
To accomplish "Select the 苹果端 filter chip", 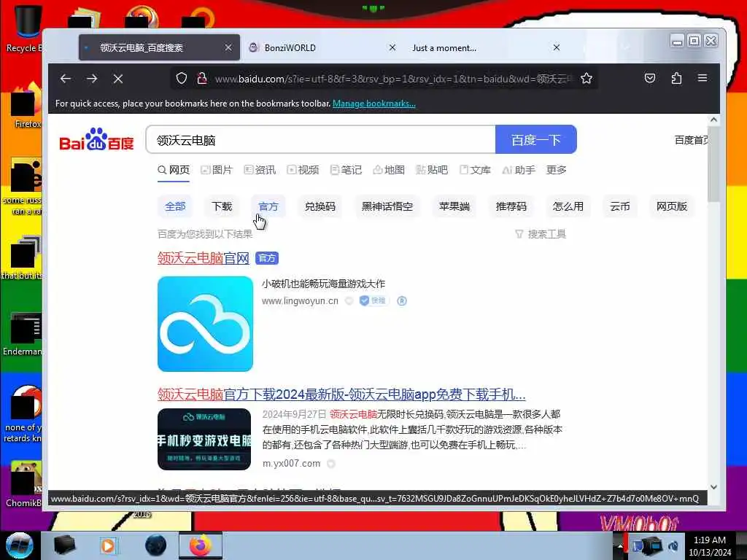I will (454, 206).
